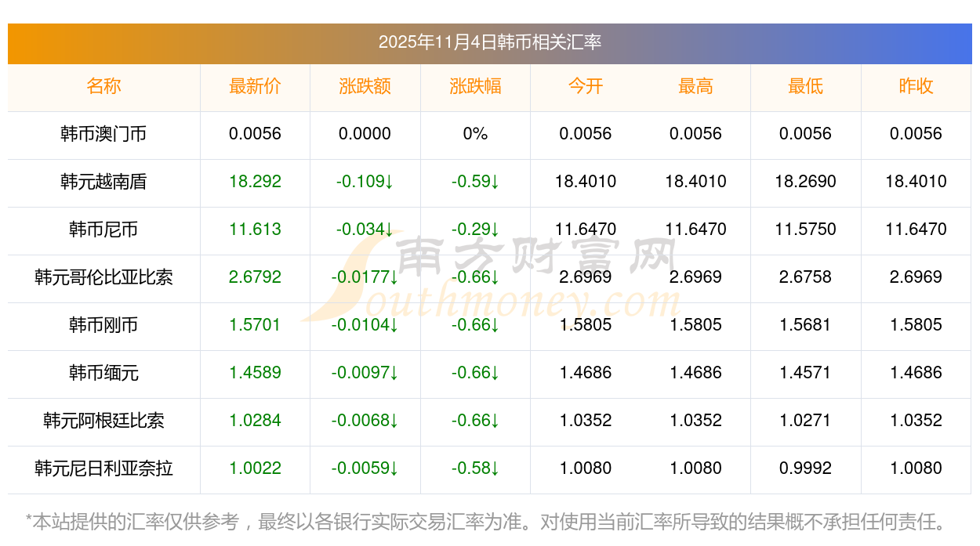The image size is (980, 546).
Task: Select the 韩元阿根廷比索 row name
Action: [x=103, y=421]
